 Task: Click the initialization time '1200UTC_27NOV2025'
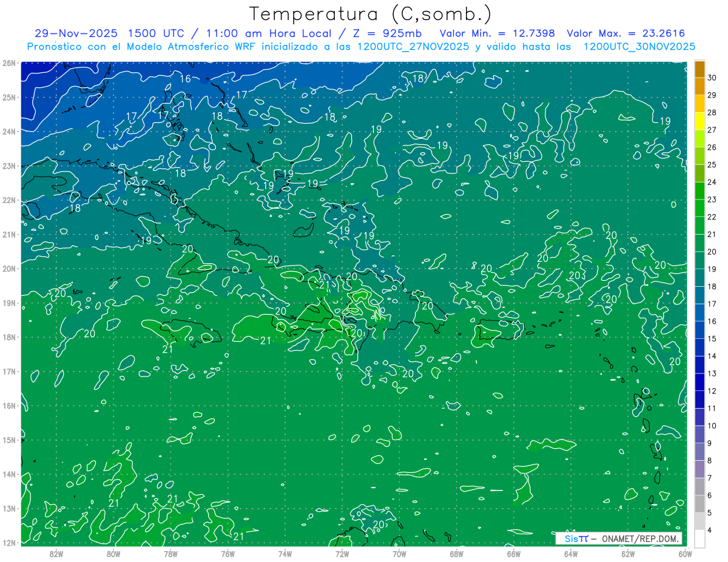[413, 46]
